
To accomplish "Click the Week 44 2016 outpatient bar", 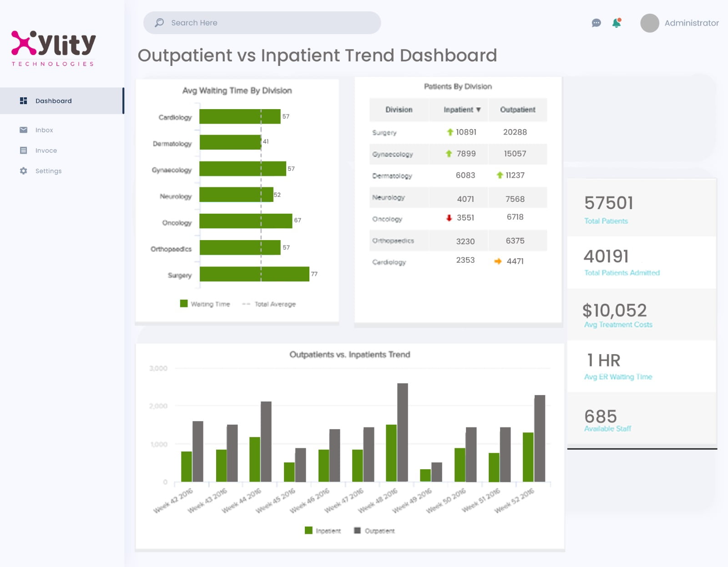I will coord(266,442).
